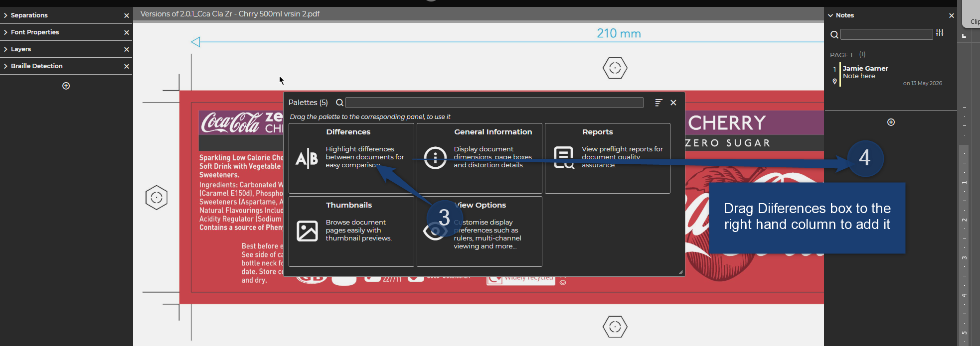Expand the Braille Detection panel
Image resolution: width=980 pixels, height=346 pixels.
pyautogui.click(x=5, y=66)
